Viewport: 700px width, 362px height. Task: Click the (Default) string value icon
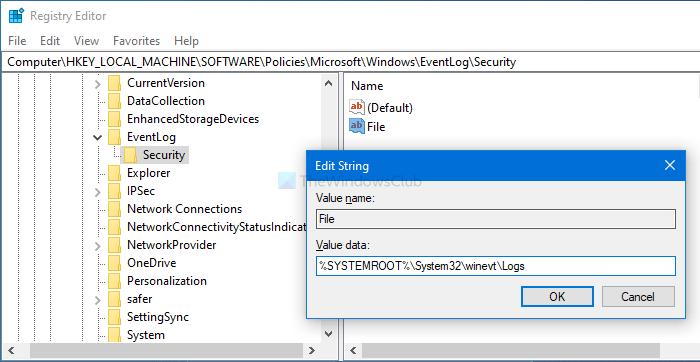point(357,108)
